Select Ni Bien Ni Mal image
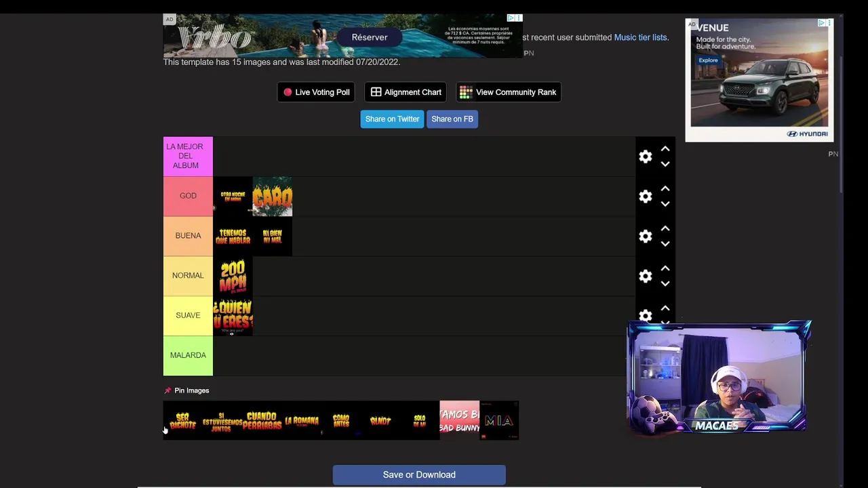Image resolution: width=868 pixels, height=488 pixels. pos(272,237)
